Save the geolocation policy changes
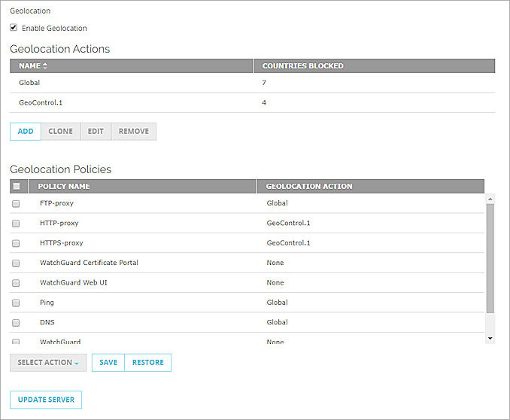This screenshot has width=510, height=420. click(108, 363)
